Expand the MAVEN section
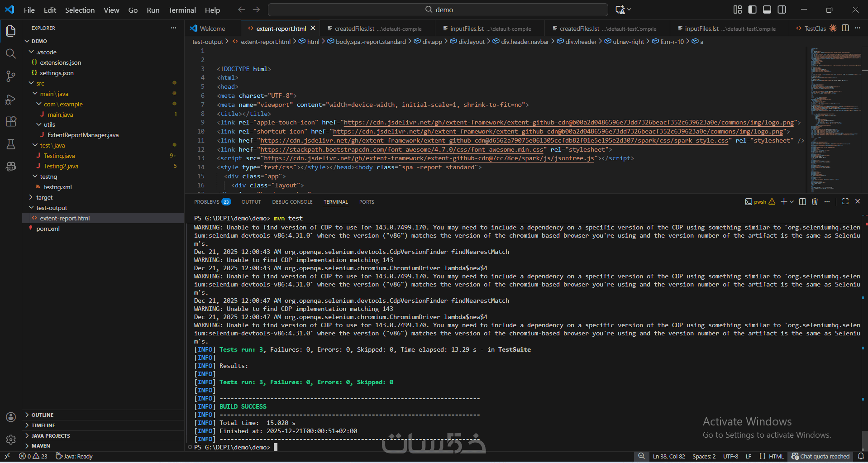This screenshot has height=463, width=868. pos(103,446)
